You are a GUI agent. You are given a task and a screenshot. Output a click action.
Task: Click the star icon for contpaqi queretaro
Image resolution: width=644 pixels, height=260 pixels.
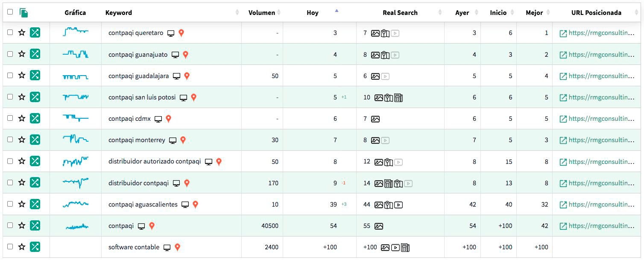point(22,32)
